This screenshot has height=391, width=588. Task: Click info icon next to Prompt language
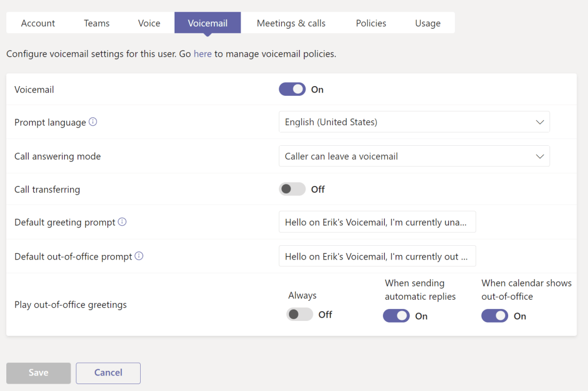(x=93, y=122)
